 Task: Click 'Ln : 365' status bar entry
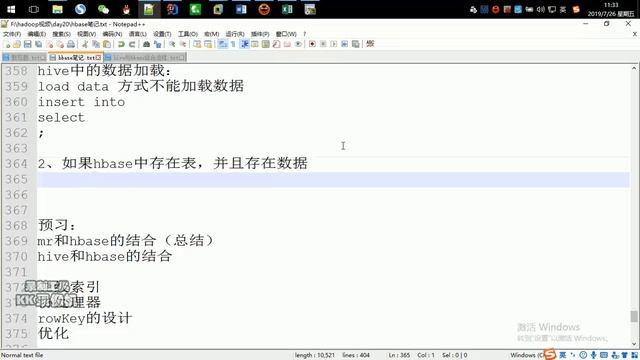(399, 355)
